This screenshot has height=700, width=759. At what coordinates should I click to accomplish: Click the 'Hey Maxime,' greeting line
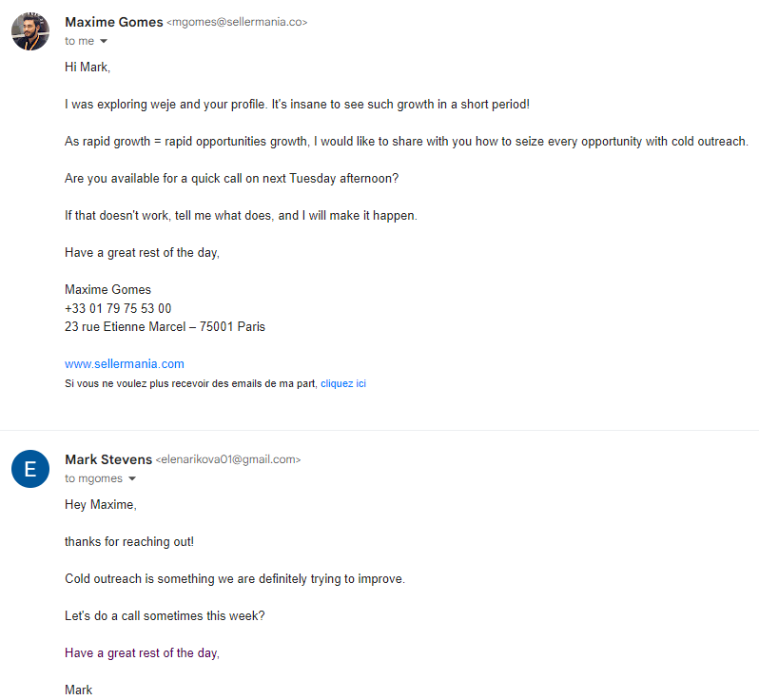click(101, 504)
